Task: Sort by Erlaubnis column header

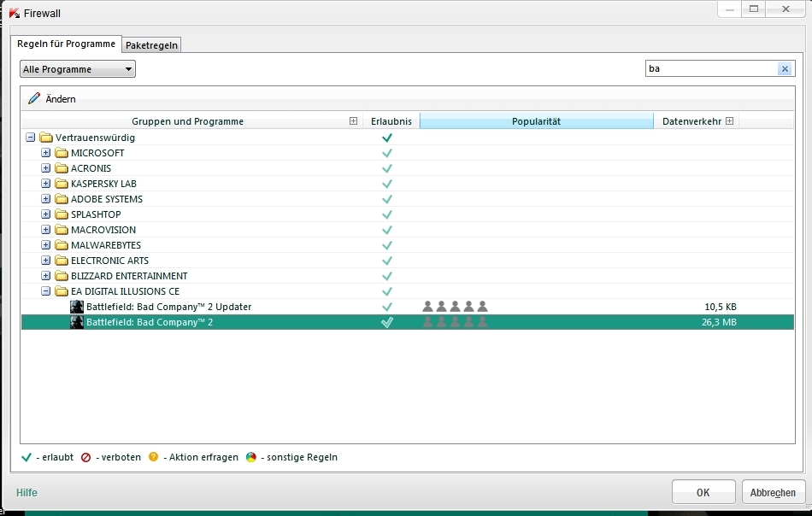Action: coord(391,121)
